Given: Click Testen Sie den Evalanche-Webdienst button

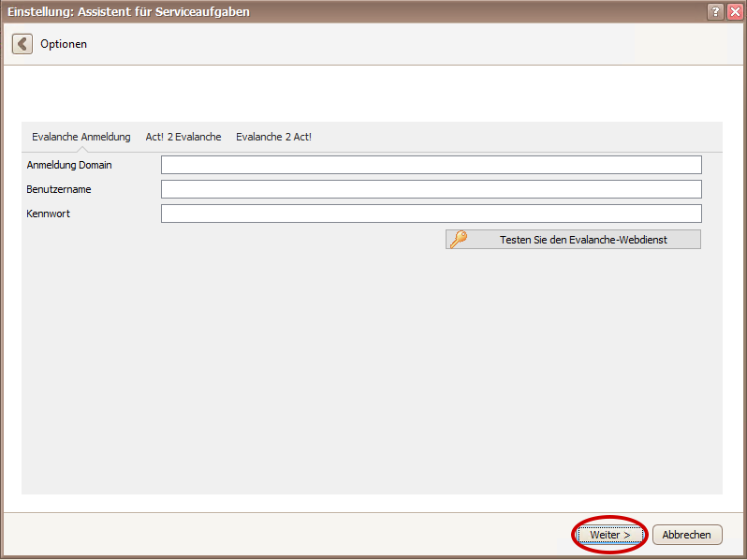Looking at the screenshot, I should [573, 239].
